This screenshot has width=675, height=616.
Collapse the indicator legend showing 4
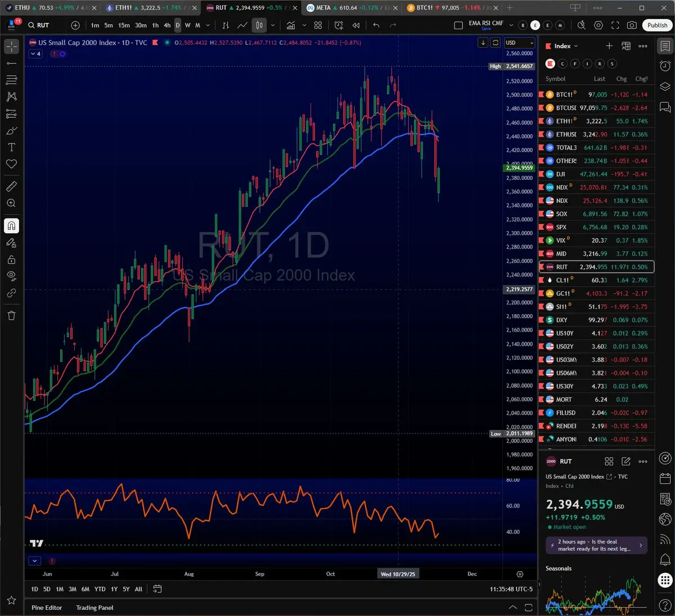coord(35,54)
